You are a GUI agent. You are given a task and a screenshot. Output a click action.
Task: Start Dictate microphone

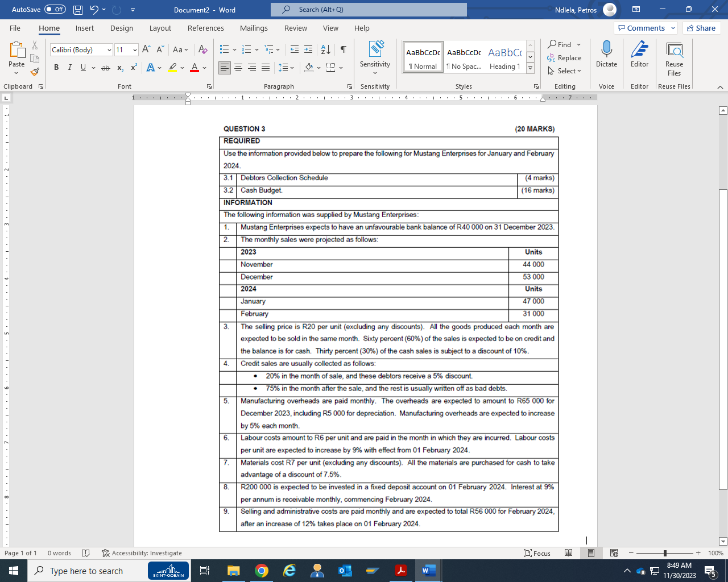tap(606, 55)
